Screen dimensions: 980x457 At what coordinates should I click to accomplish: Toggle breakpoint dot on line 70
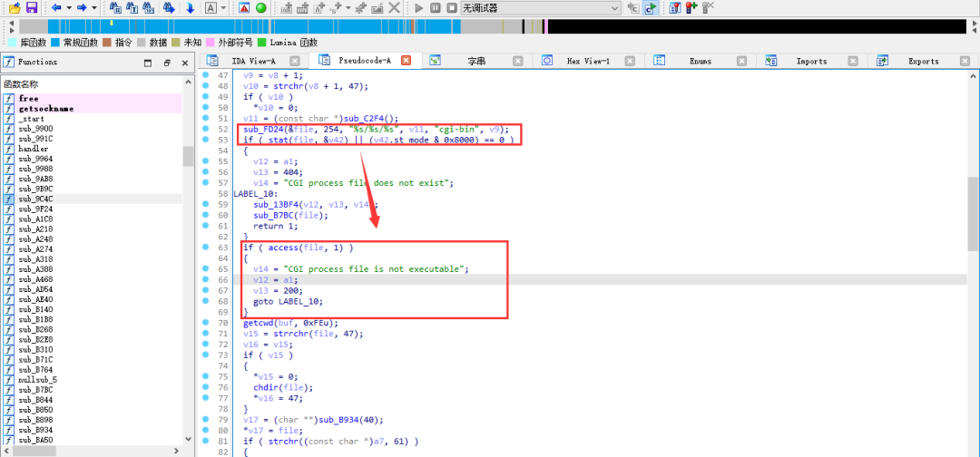[206, 323]
